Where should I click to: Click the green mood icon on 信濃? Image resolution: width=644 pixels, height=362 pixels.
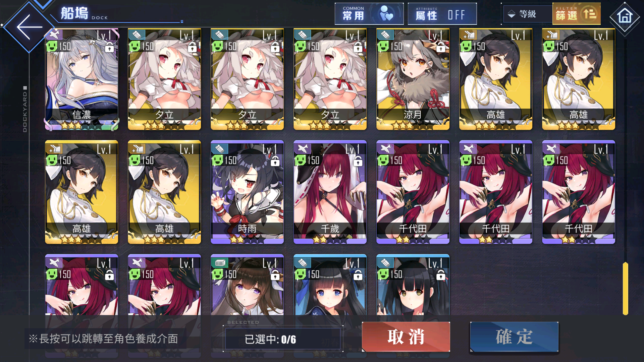point(52,46)
